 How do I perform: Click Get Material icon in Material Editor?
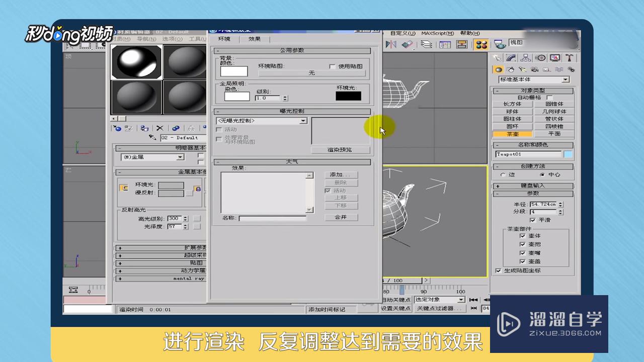coord(117,128)
